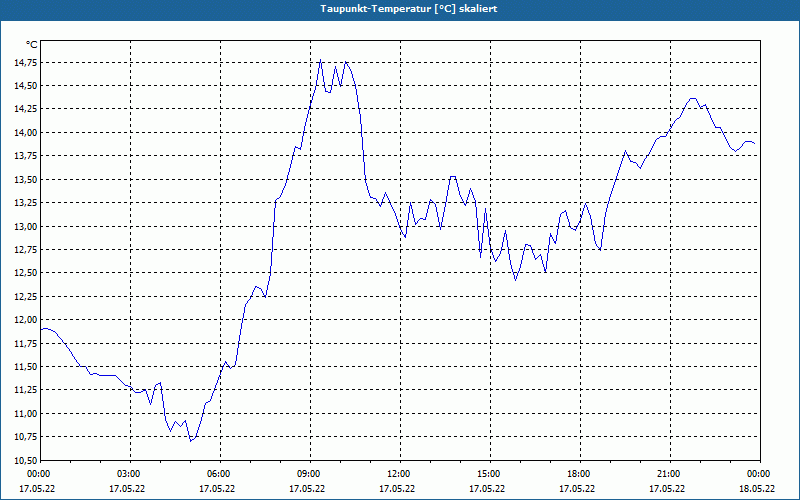Screen dimensions: 800x500
Task: Select the 13,00 y-axis value
Action: pyautogui.click(x=25, y=227)
